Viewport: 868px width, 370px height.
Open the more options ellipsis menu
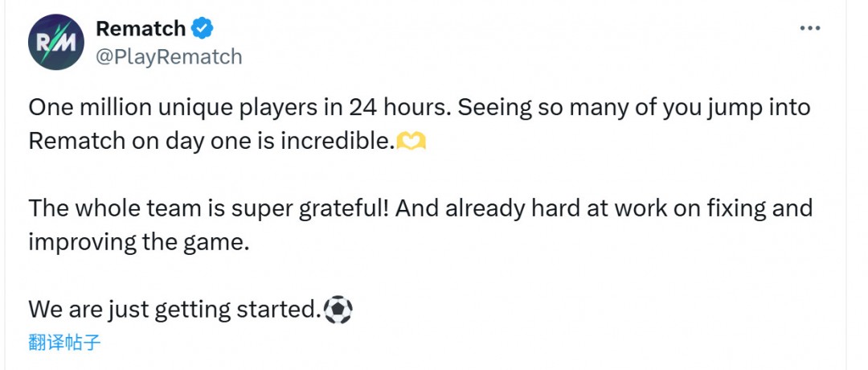click(809, 29)
